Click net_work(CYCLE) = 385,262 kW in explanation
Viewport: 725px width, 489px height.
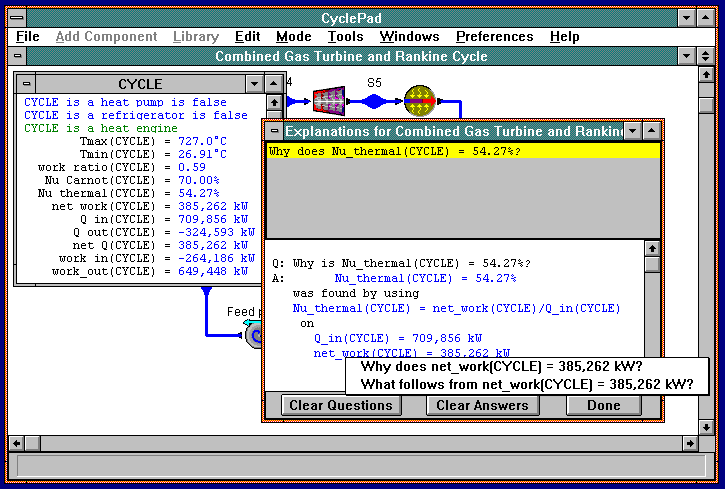click(412, 353)
